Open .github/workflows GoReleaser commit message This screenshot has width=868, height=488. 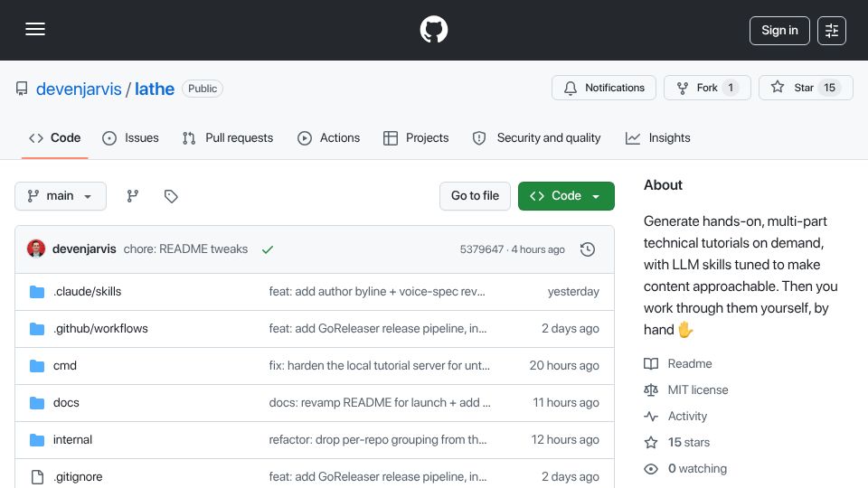(378, 329)
